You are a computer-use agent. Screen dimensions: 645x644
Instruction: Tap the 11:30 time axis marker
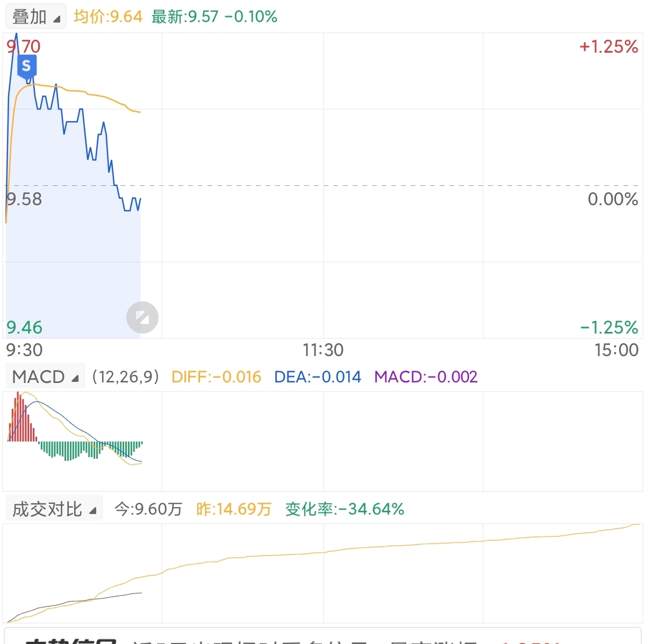click(x=323, y=350)
